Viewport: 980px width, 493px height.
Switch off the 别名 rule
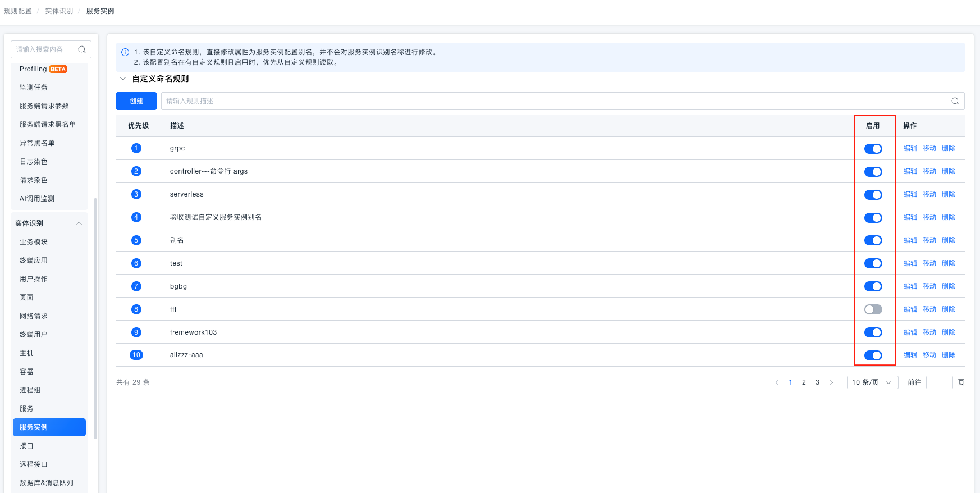(x=873, y=240)
